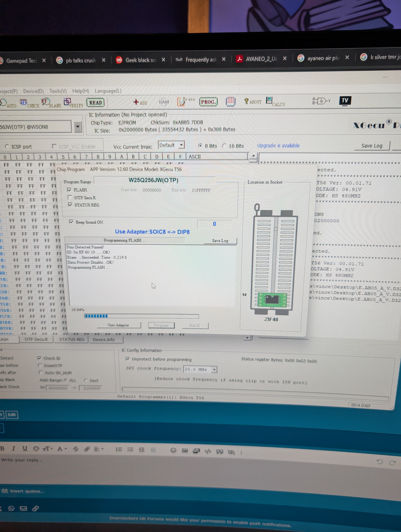401x532 pixels.
Task: Switch to Device.Info tab
Action: (104, 339)
